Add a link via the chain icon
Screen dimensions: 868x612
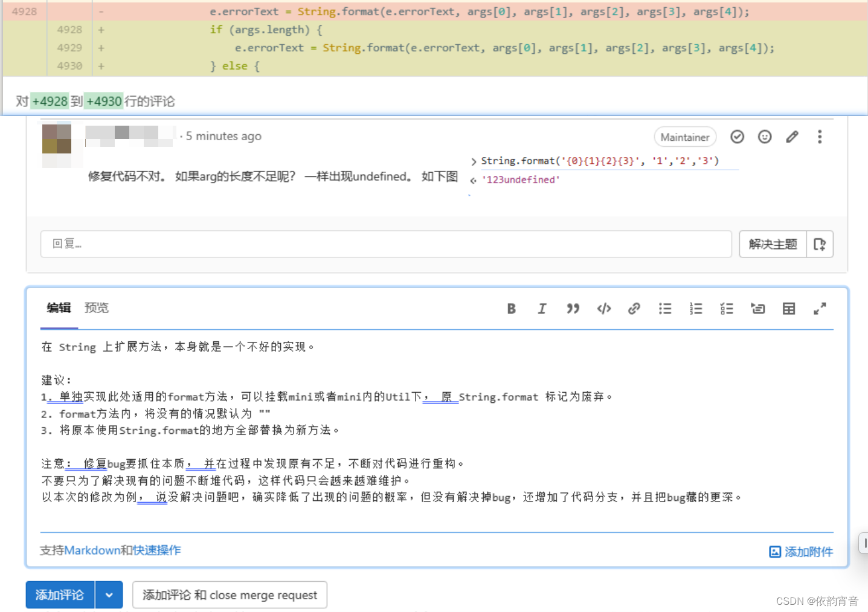click(634, 309)
